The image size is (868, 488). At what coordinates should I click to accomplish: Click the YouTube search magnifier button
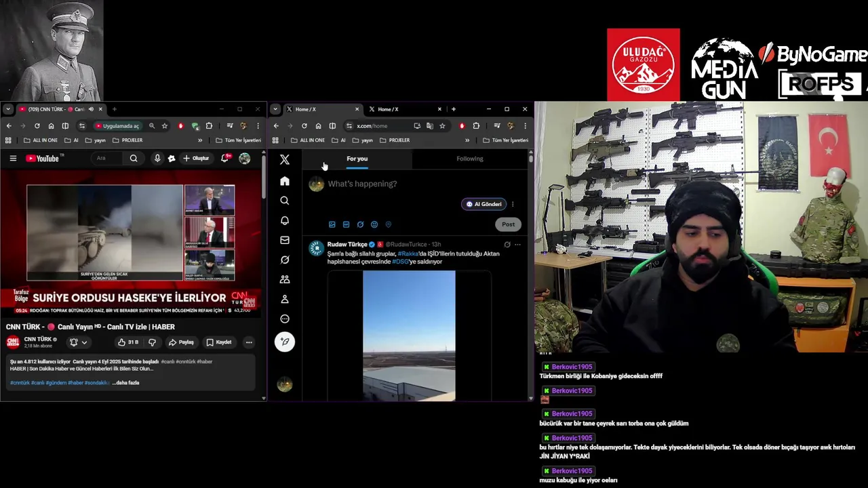coord(134,159)
